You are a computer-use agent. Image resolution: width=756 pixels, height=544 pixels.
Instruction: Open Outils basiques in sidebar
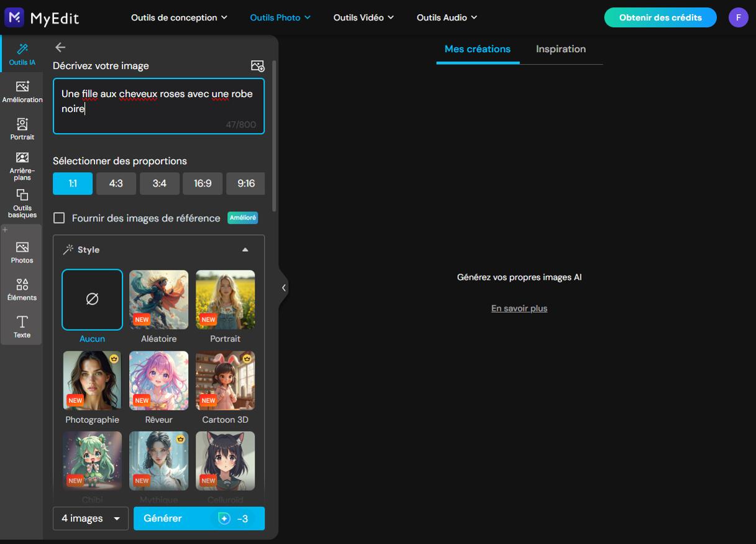(x=22, y=203)
